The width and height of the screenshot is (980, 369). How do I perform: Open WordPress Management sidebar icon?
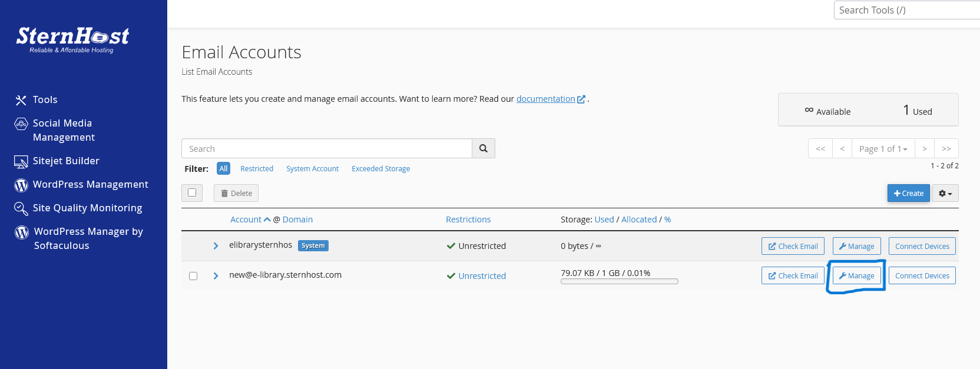point(21,185)
